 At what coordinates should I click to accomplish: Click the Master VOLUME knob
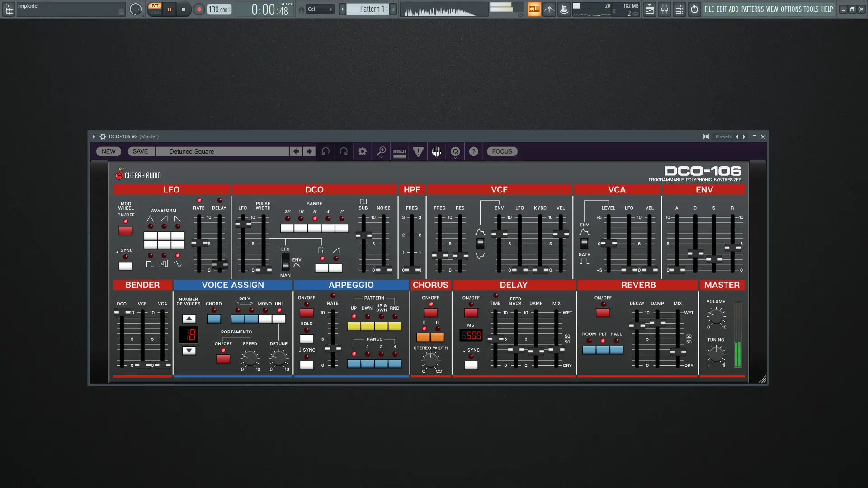coord(716,316)
